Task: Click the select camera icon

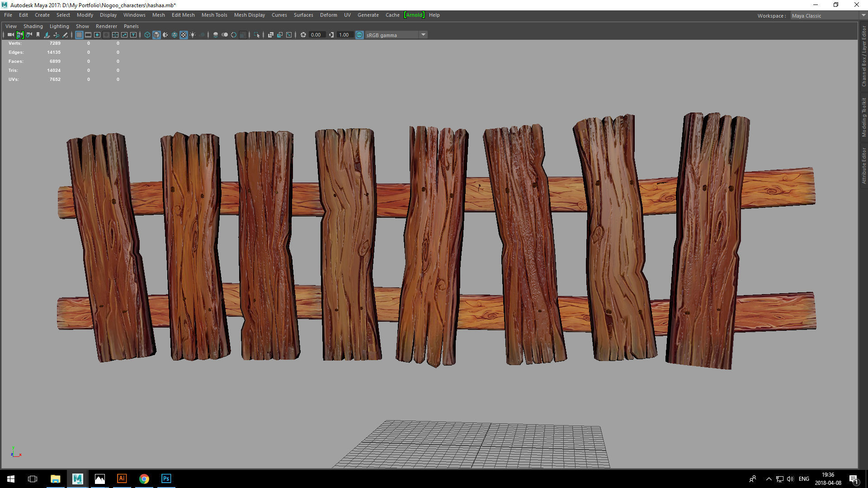Action: pyautogui.click(x=10, y=35)
